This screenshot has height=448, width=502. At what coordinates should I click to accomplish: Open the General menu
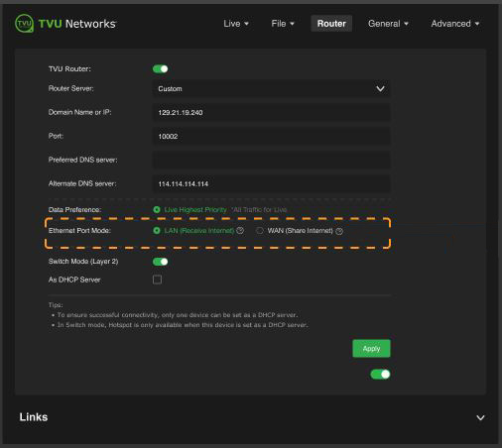coord(388,24)
